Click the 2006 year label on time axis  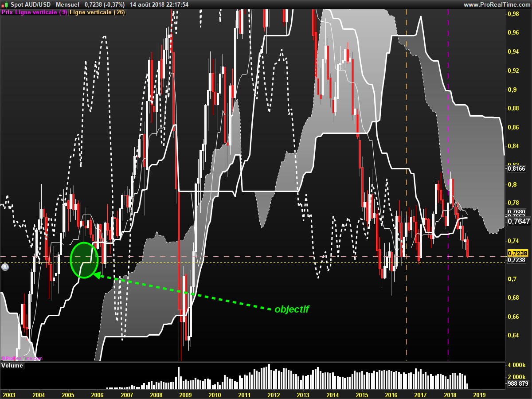(97, 395)
